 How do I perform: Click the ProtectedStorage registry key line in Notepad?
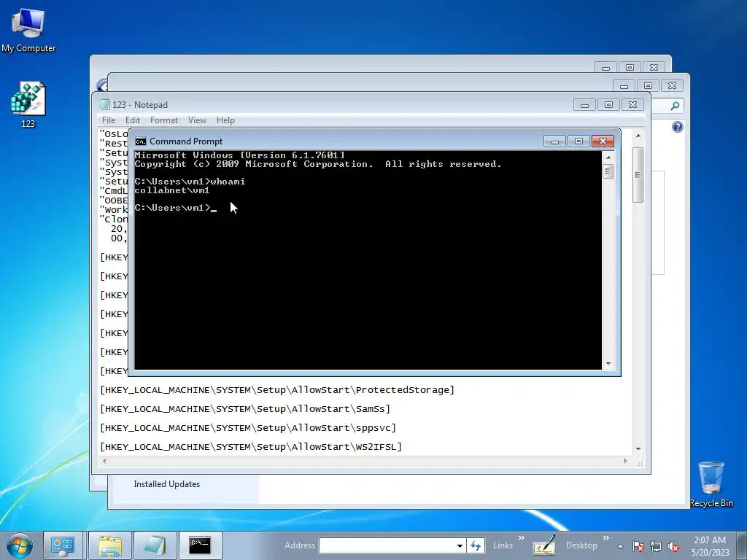coord(277,390)
